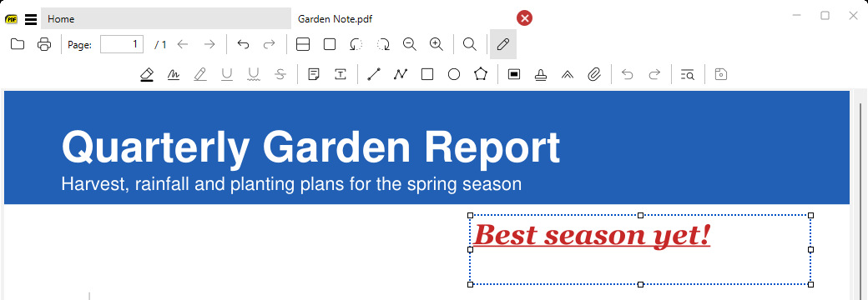Select the Eraser tool

[x=146, y=75]
